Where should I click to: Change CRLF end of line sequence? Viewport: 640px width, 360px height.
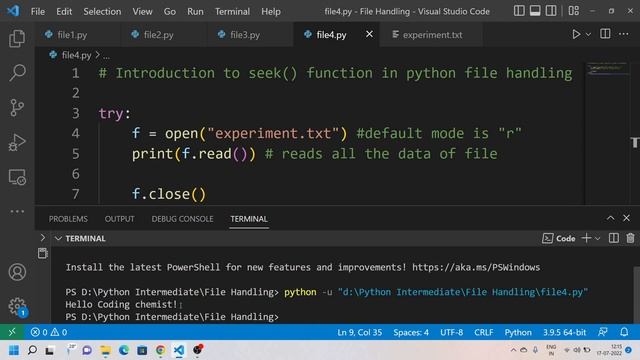(484, 332)
